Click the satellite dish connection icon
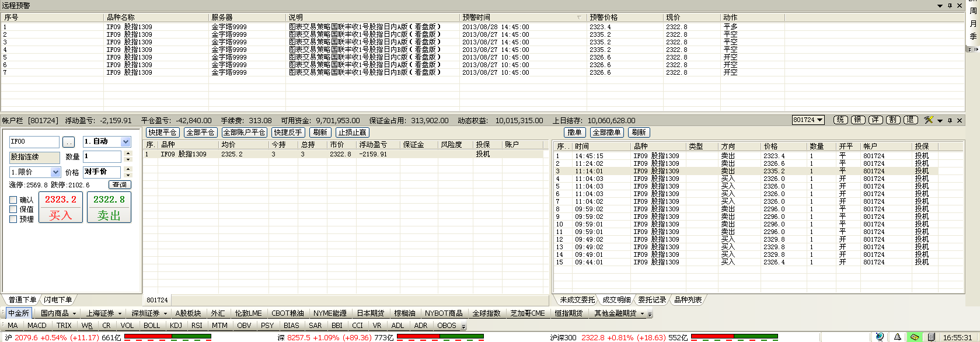Viewport: 980px width, 342px height. tap(880, 337)
